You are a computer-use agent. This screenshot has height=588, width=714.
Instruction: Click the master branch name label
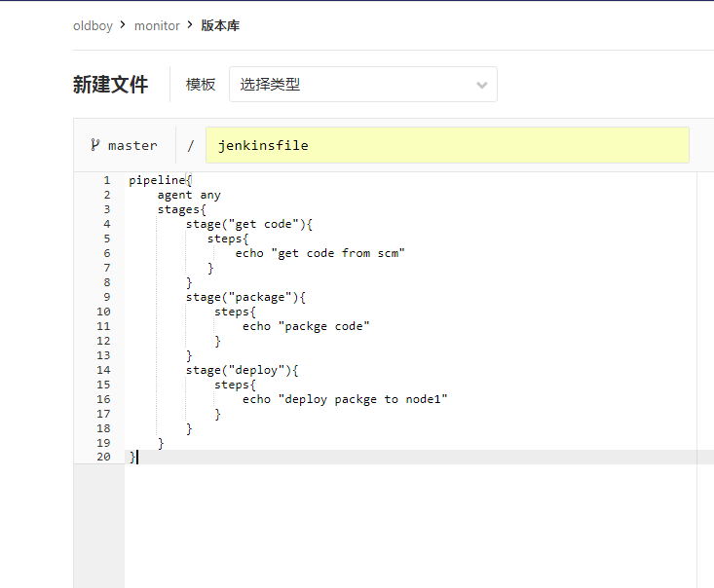(132, 145)
